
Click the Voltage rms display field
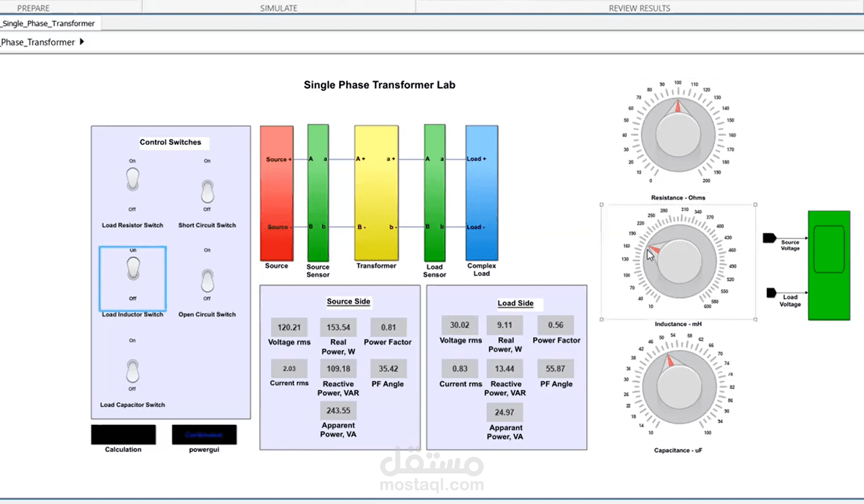coord(289,327)
